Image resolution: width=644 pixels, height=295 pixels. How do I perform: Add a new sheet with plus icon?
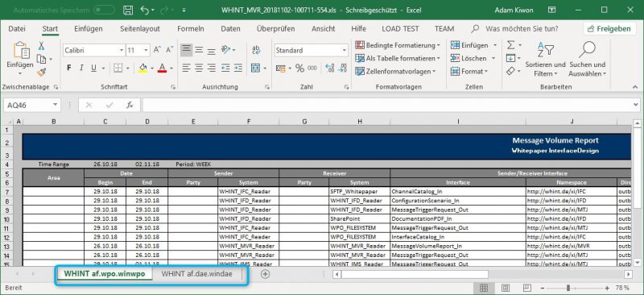pyautogui.click(x=266, y=273)
